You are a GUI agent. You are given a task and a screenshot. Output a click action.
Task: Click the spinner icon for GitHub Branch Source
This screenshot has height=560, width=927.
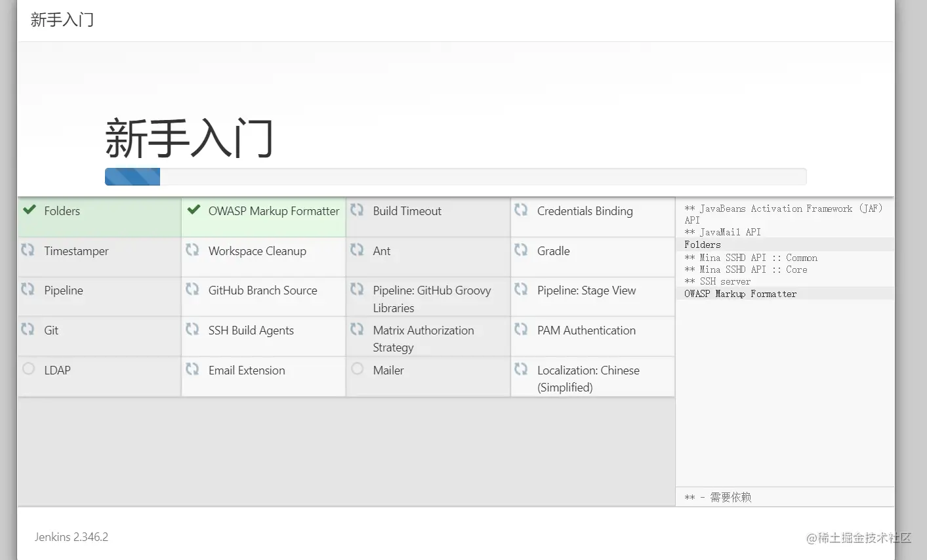coord(192,289)
